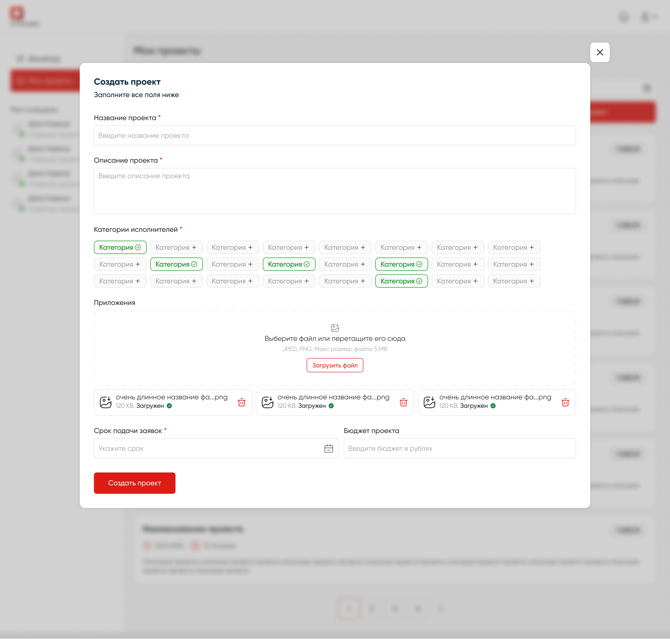Viewport: 670px width, 644px height.
Task: Click the add-image icon in the dropzone
Action: (335, 328)
